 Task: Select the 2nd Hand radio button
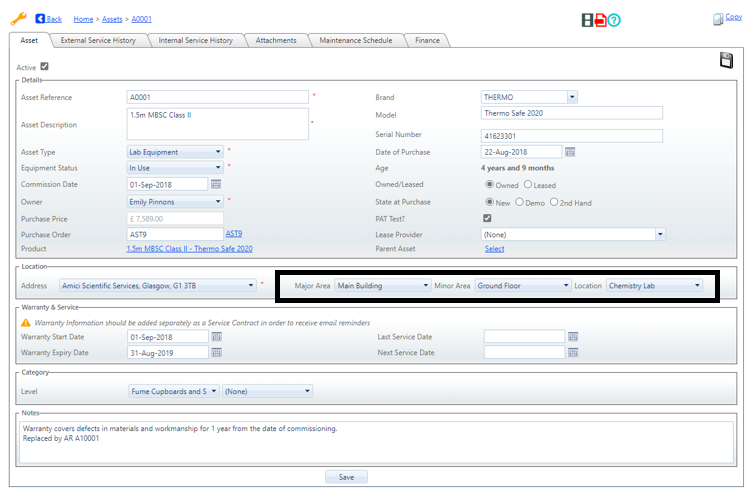554,202
